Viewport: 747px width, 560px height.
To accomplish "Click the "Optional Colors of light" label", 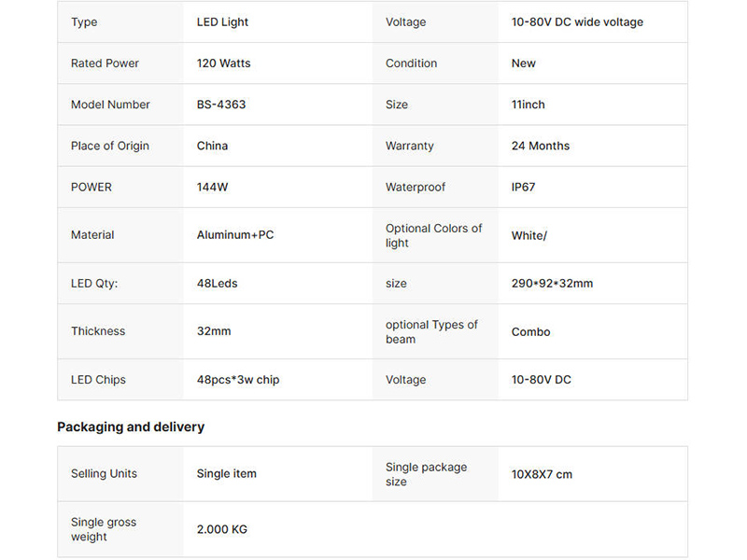I will tap(433, 235).
